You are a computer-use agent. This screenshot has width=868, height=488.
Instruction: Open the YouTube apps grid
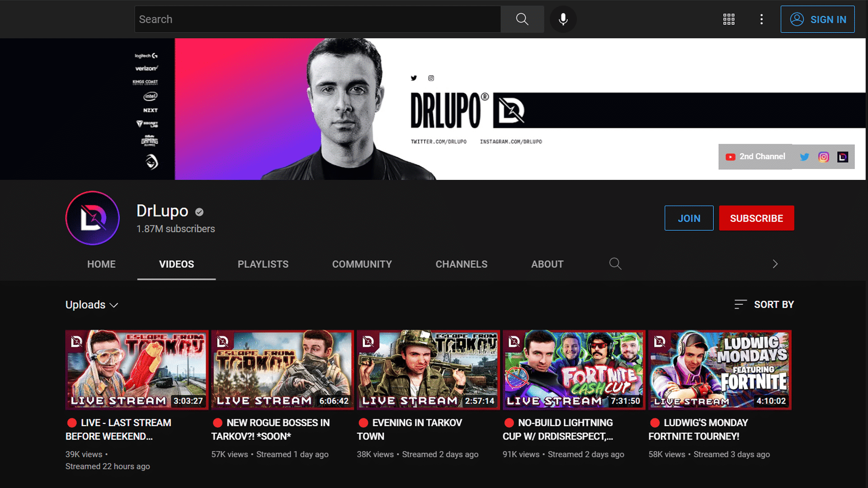(x=729, y=19)
